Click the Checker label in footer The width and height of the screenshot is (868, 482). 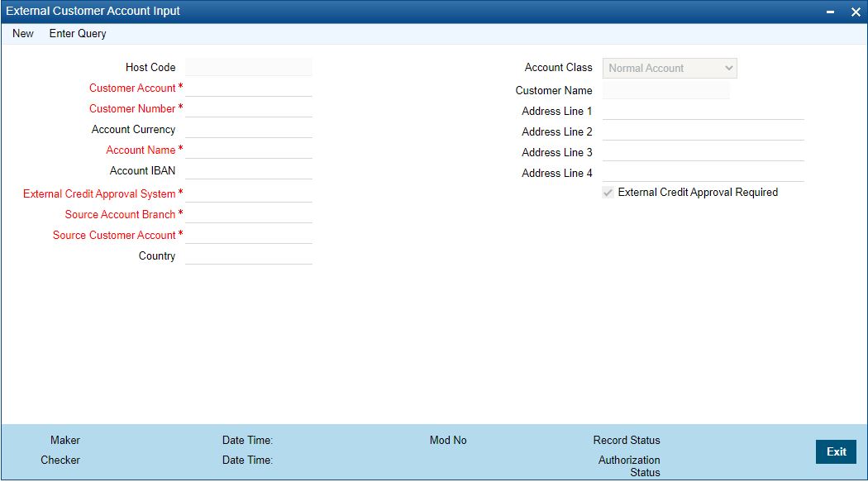pos(60,460)
